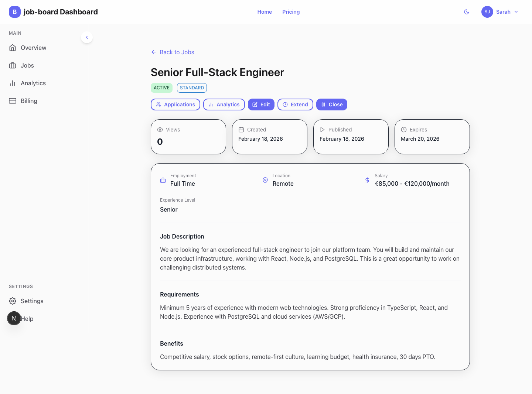Toggle dark mode with the moon icon
The image size is (532, 394).
coord(467,11)
